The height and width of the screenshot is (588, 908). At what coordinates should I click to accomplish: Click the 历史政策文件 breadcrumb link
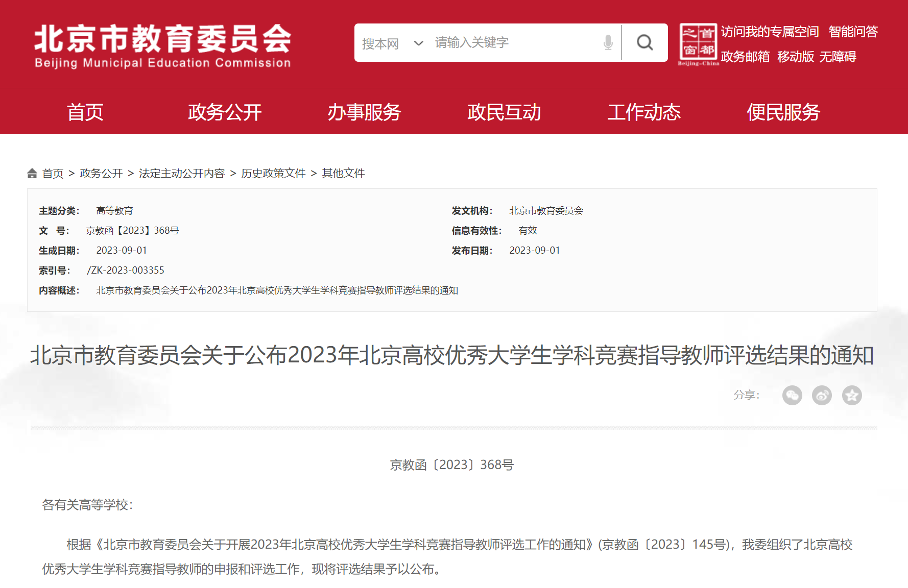[273, 174]
